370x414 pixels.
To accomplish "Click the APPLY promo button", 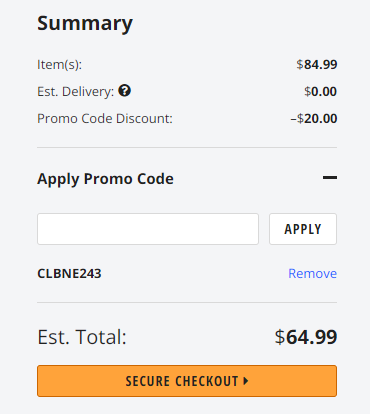I will (x=303, y=229).
